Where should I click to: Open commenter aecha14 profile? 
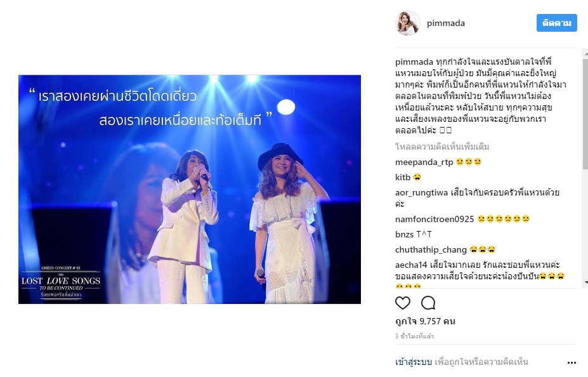pos(411,265)
